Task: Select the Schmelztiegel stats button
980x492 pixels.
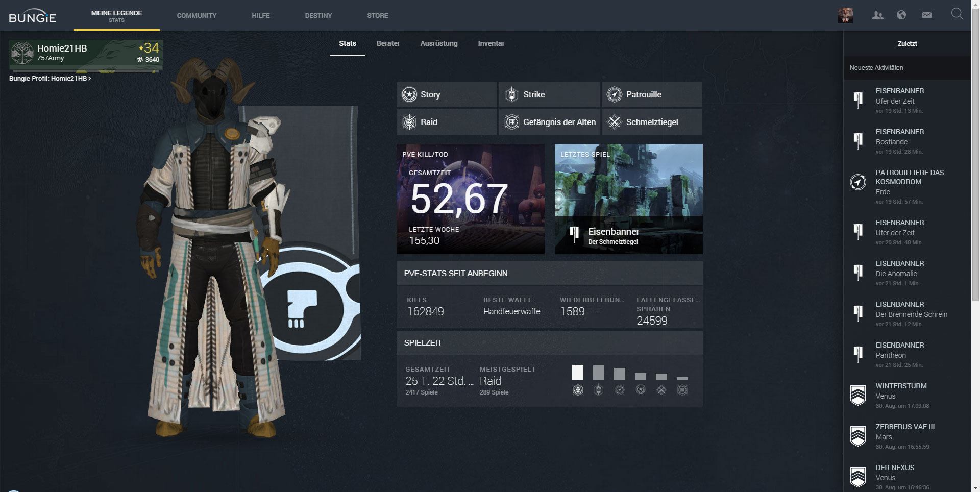Action: click(651, 122)
